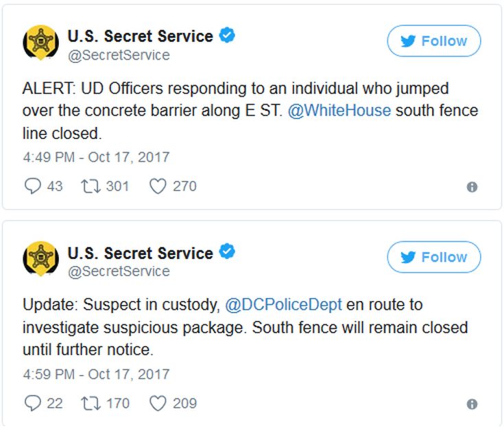Open info icon on the ALERT tweet
504x427 pixels.
[472, 187]
